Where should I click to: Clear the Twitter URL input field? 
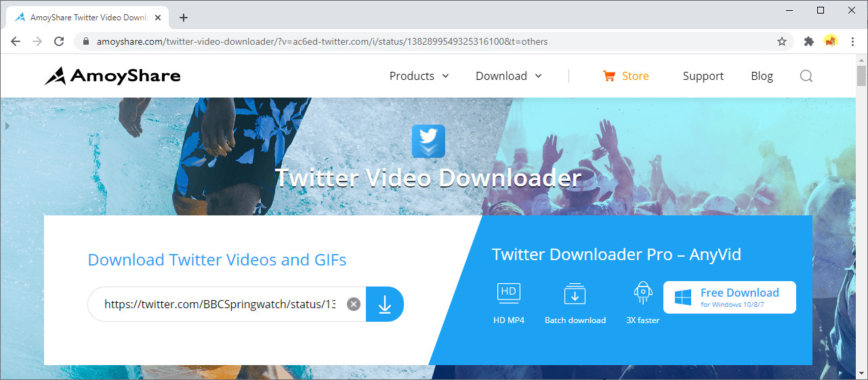pyautogui.click(x=353, y=304)
